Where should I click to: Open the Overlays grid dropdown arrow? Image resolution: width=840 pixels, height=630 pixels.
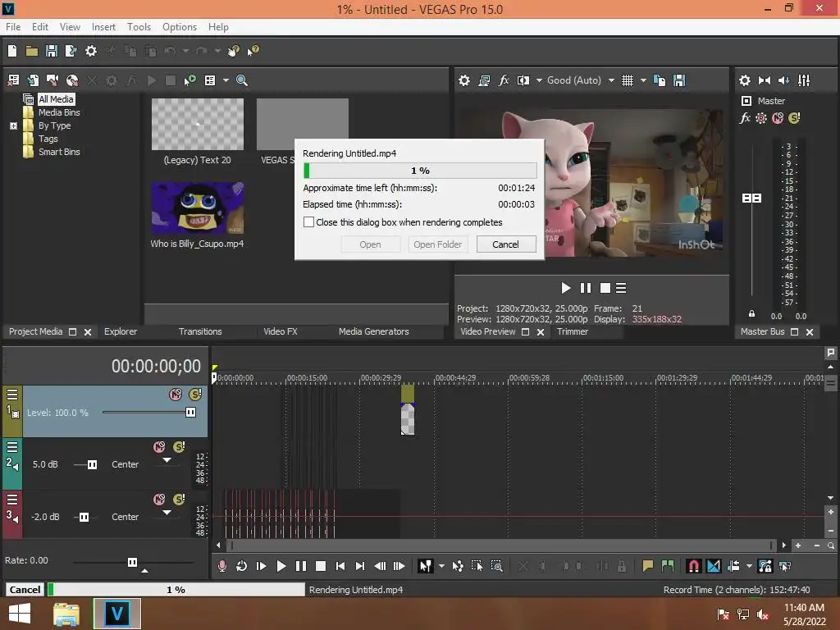pyautogui.click(x=643, y=80)
